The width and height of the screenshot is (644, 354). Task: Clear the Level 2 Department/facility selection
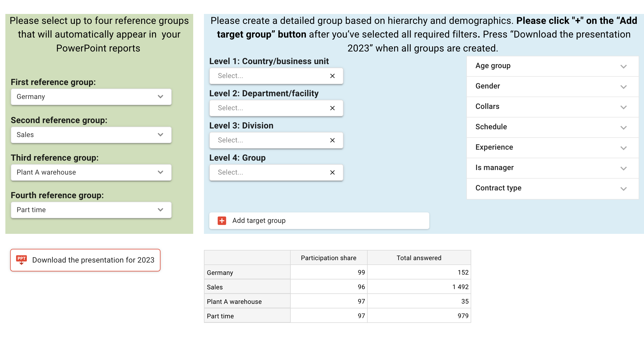[332, 108]
